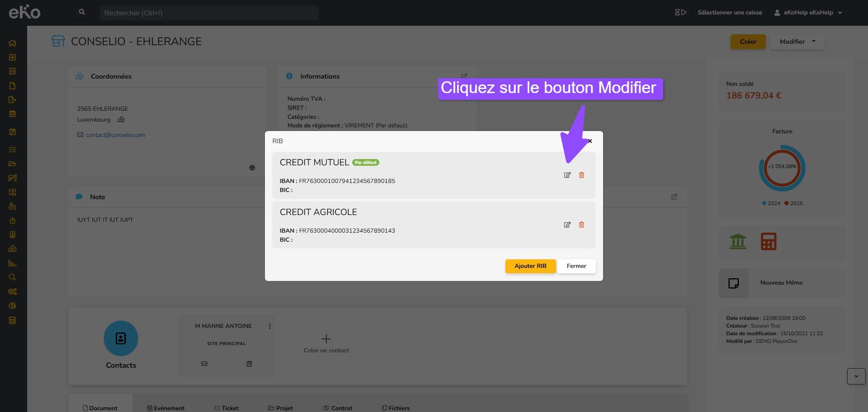
Task: Delete the CREDIT MUTUEL RIB entry
Action: point(581,175)
